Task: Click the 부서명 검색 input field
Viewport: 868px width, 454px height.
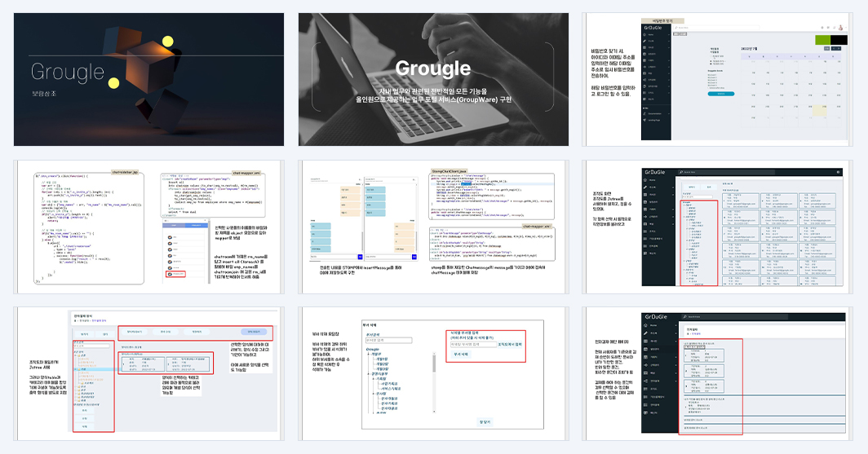Action: 388,341
